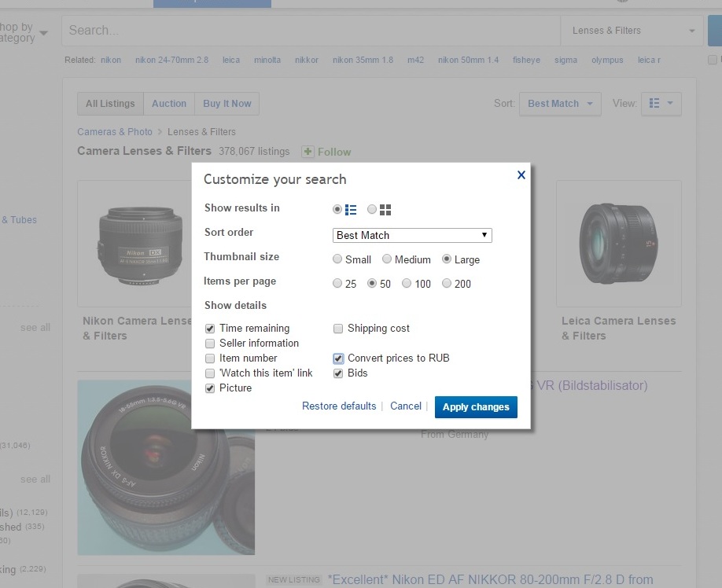
Task: Open related search minolta
Action: (267, 60)
